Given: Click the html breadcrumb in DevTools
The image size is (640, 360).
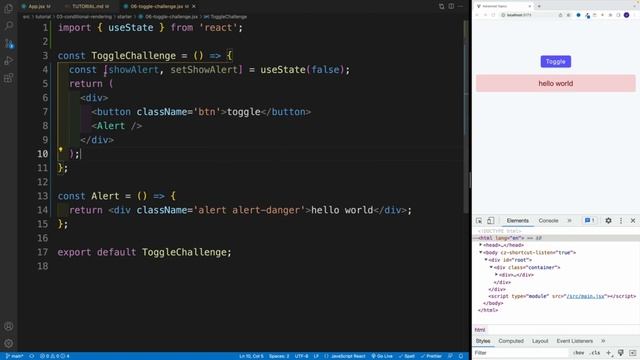Looking at the screenshot, I should (x=480, y=330).
